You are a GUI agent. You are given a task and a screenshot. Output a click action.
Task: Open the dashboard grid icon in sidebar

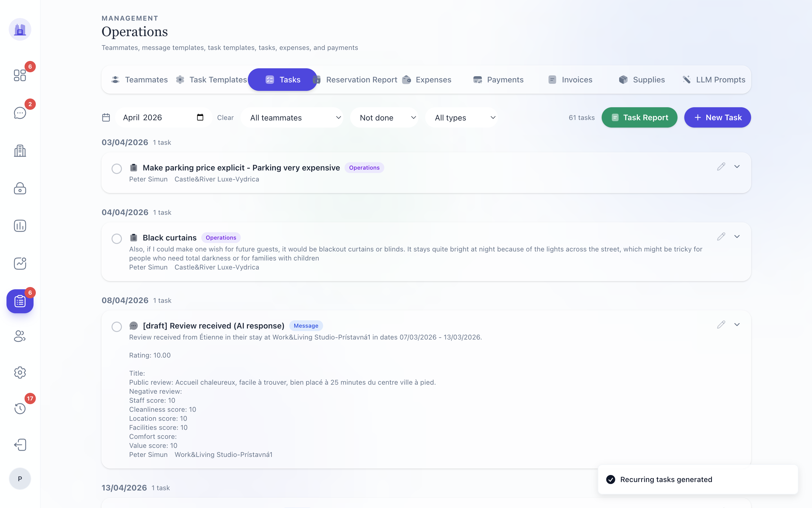(20, 75)
